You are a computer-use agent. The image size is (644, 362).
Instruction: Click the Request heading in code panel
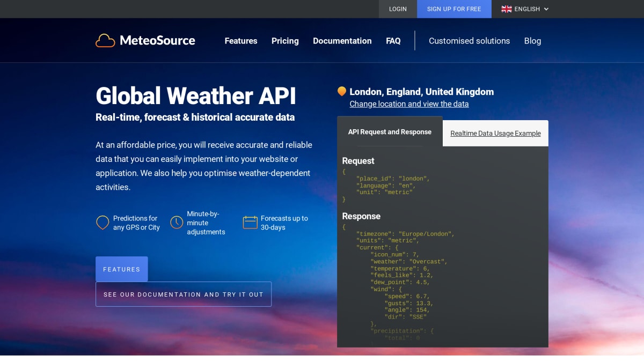[x=358, y=161]
